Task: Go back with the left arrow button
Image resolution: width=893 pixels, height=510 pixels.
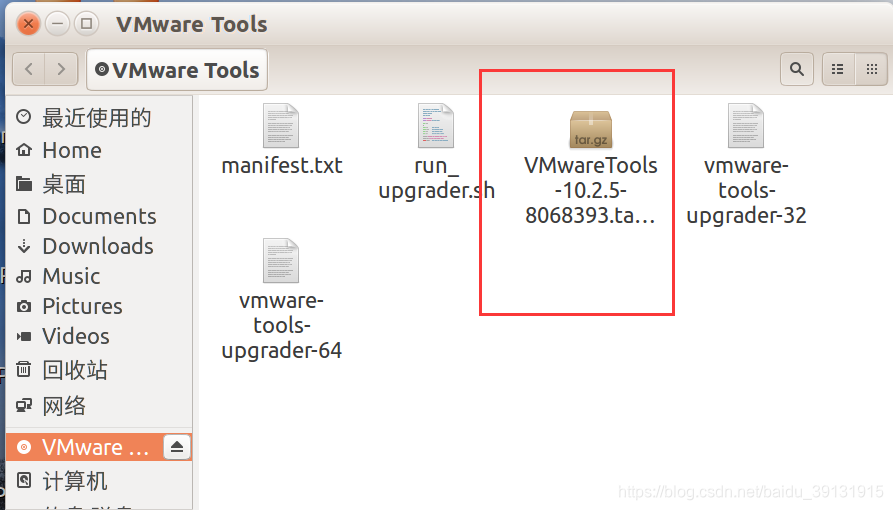Action: (29, 70)
